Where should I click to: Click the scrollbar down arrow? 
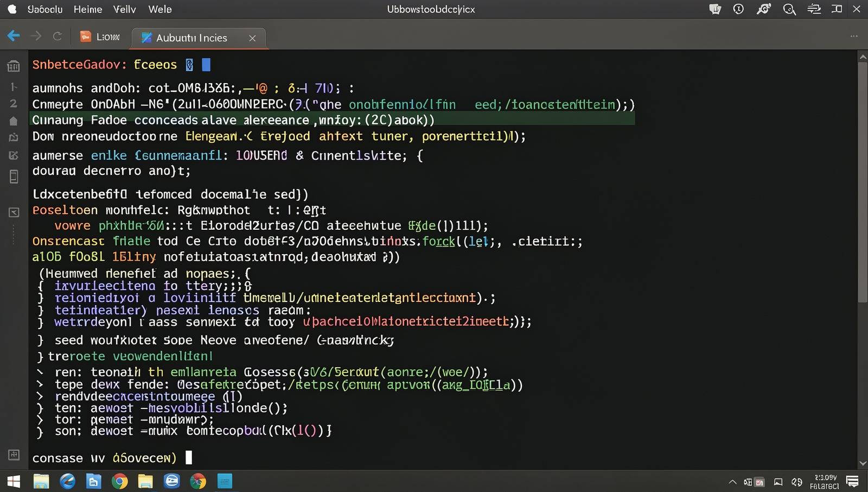863,464
